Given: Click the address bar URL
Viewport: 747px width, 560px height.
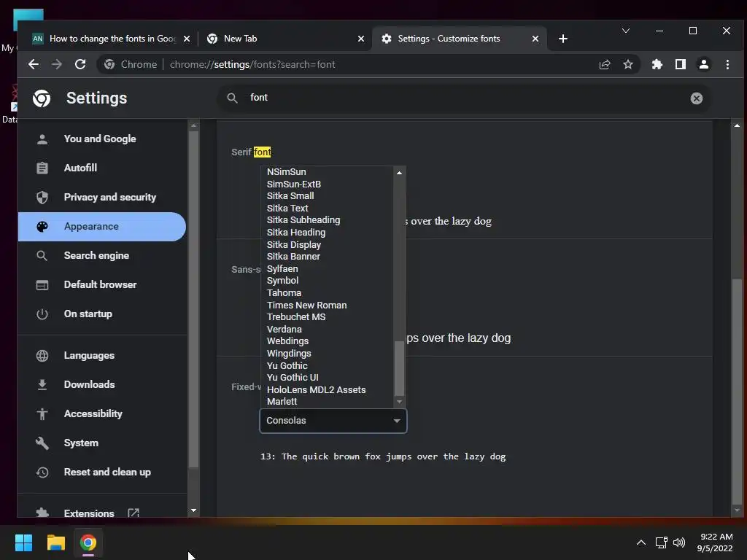Looking at the screenshot, I should (252, 64).
